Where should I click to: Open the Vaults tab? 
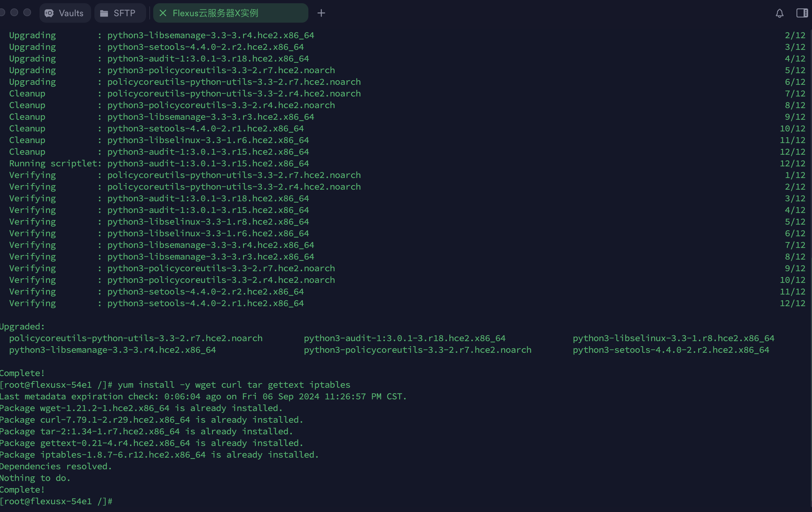click(71, 13)
